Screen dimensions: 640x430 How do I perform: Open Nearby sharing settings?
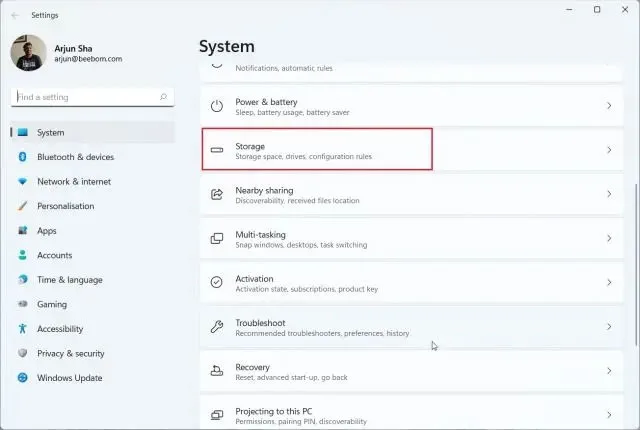tap(411, 194)
